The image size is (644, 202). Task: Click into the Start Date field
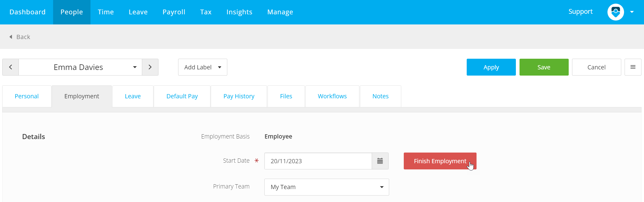[318, 161]
